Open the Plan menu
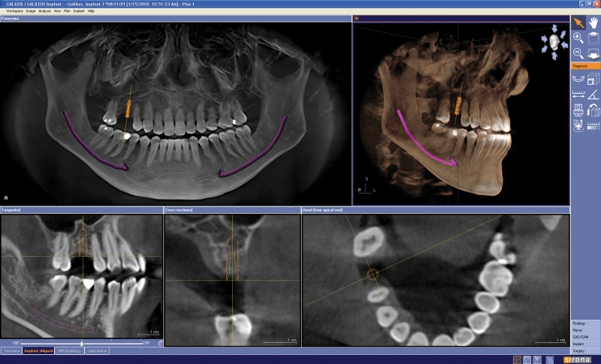The height and width of the screenshot is (364, 601). [67, 11]
